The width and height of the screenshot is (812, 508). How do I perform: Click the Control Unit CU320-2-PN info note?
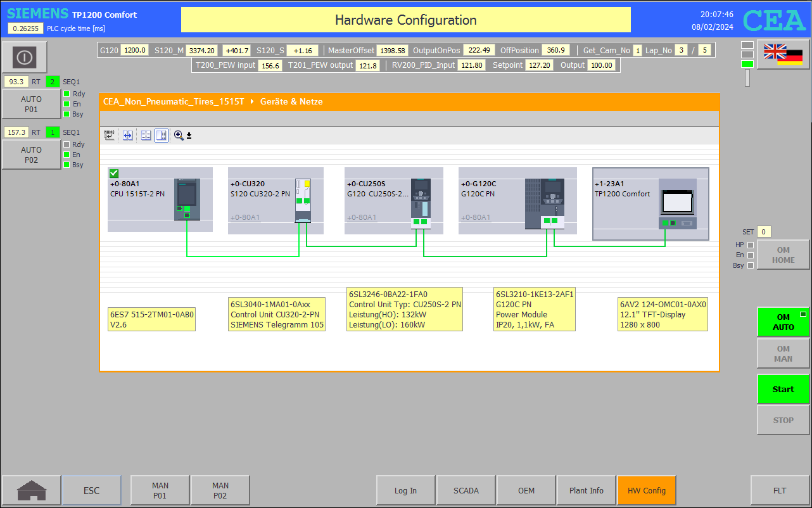(x=277, y=314)
